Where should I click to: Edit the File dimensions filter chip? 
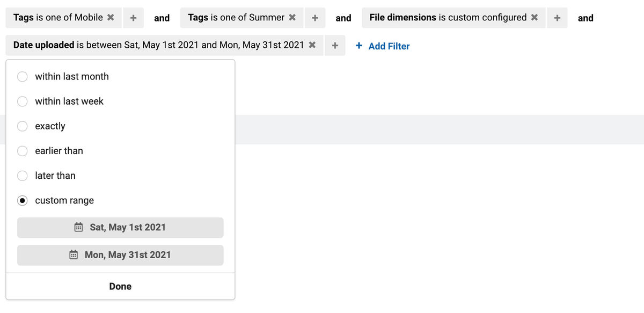click(x=448, y=18)
